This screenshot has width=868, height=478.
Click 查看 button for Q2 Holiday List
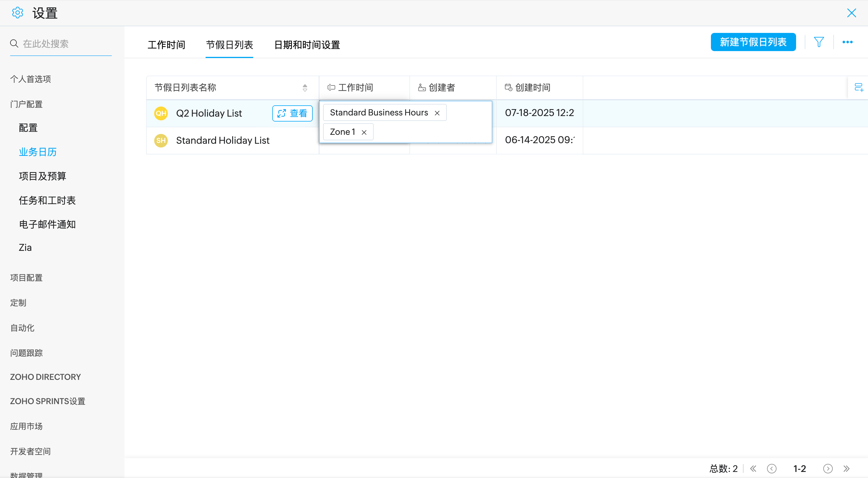tap(292, 113)
